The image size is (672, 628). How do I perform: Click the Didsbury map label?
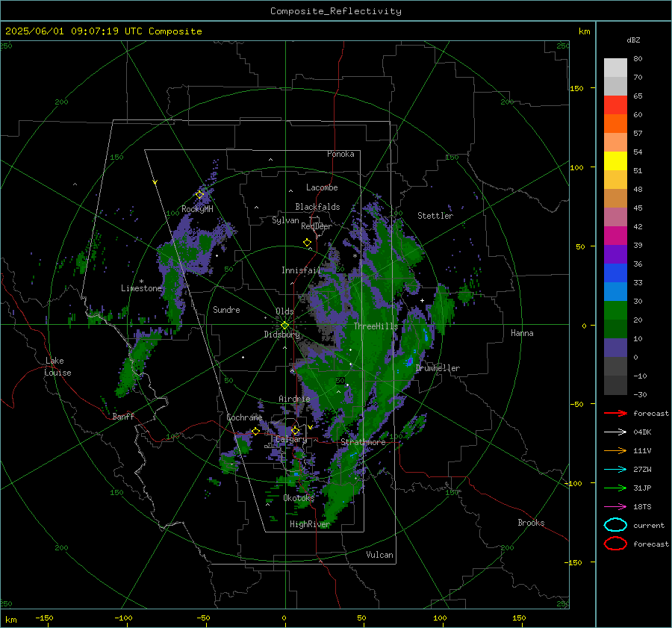tap(281, 335)
